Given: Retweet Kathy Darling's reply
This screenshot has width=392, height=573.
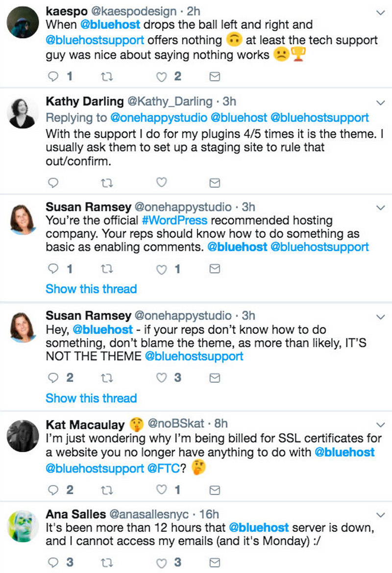Looking at the screenshot, I should click(108, 183).
